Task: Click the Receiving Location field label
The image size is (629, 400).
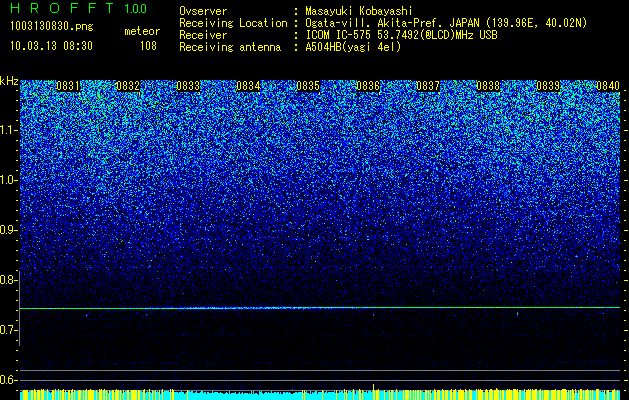Action: tap(233, 23)
